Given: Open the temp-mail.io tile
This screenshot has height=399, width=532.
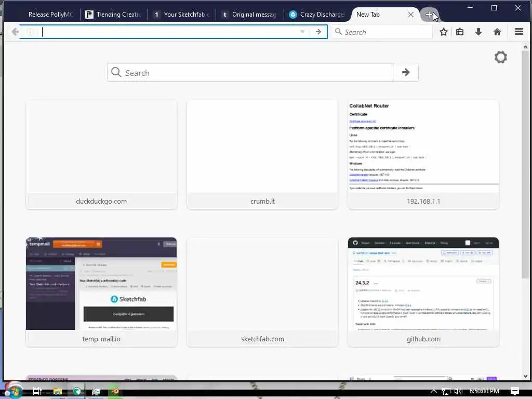Looking at the screenshot, I should click(x=101, y=292).
